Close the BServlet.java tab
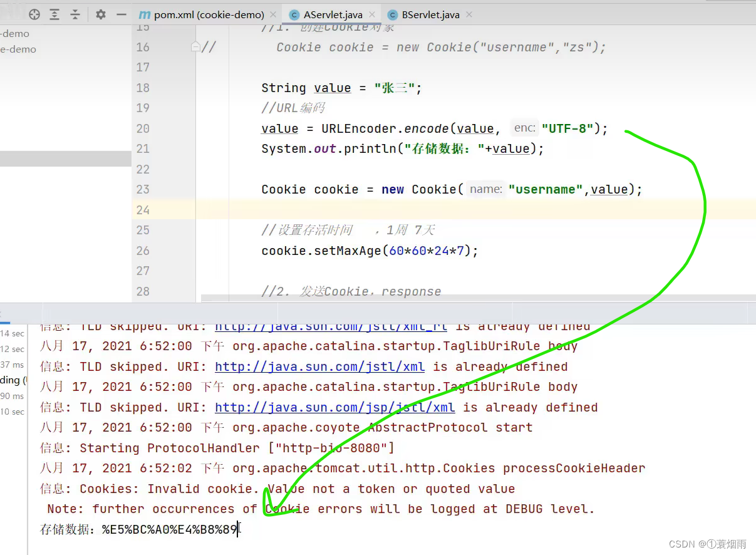 470,14
